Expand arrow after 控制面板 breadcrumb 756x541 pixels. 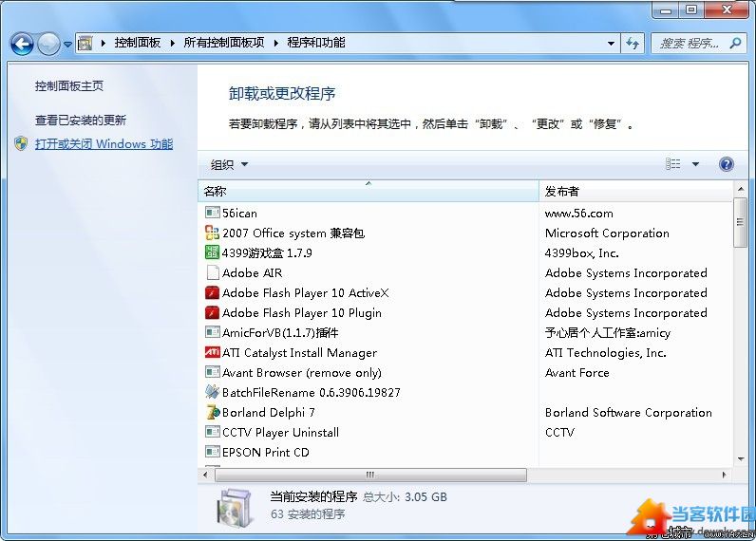172,44
